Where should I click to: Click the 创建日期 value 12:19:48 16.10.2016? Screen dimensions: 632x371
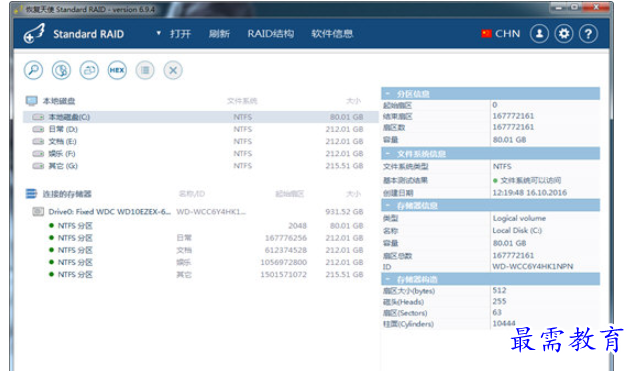pyautogui.click(x=529, y=193)
